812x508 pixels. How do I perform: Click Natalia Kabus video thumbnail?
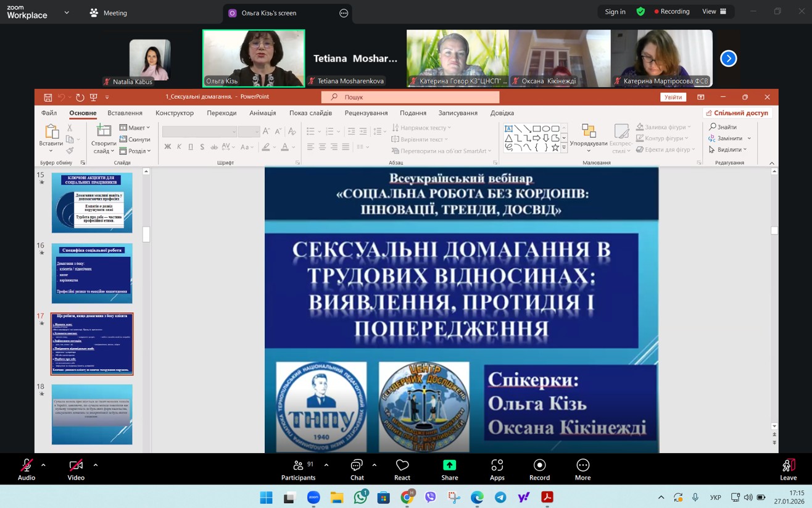tap(150, 59)
